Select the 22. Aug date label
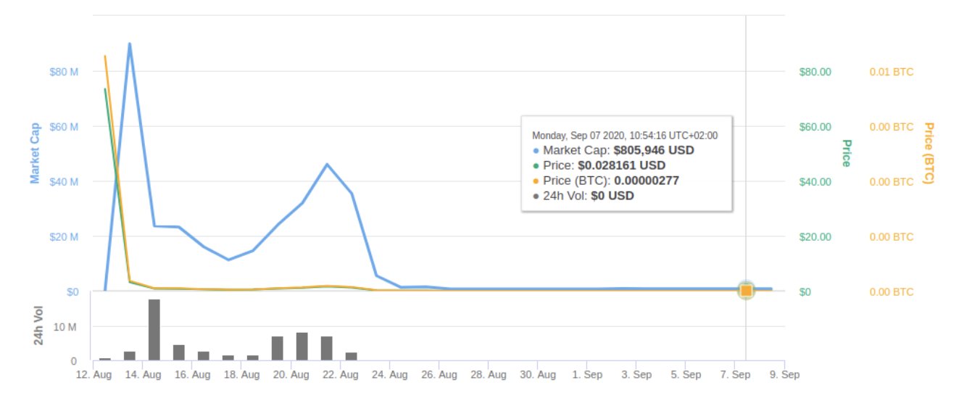The image size is (980, 406). 340,375
